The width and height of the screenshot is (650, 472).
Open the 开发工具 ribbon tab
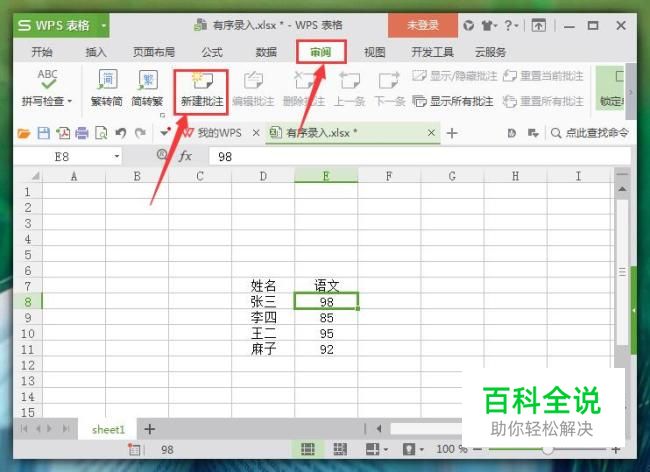coord(432,52)
